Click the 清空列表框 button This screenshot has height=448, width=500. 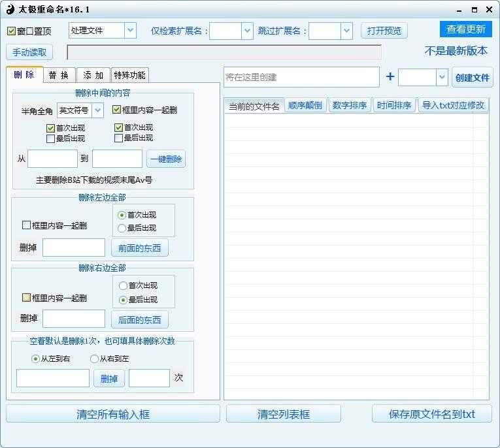[x=284, y=414]
